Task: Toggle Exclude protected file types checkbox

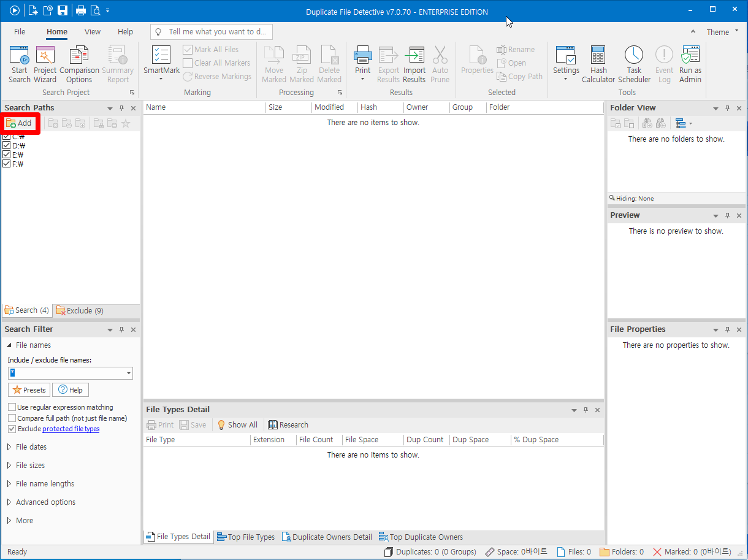Action: point(12,429)
